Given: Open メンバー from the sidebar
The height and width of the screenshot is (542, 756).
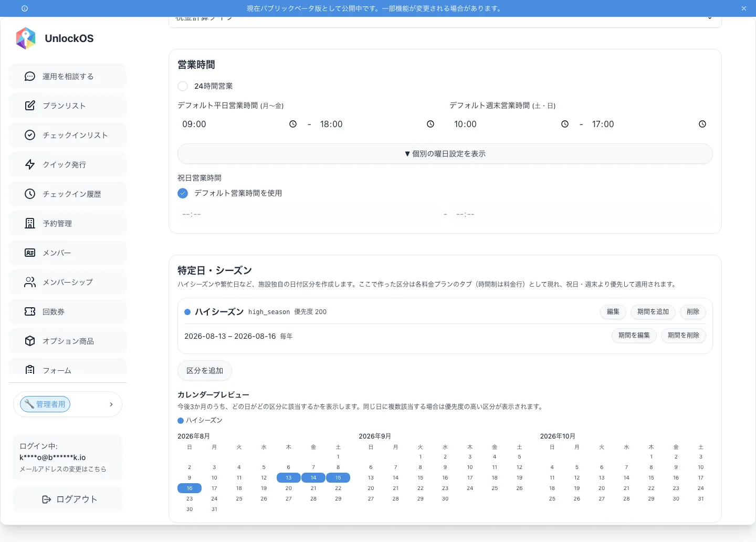Looking at the screenshot, I should pos(68,253).
